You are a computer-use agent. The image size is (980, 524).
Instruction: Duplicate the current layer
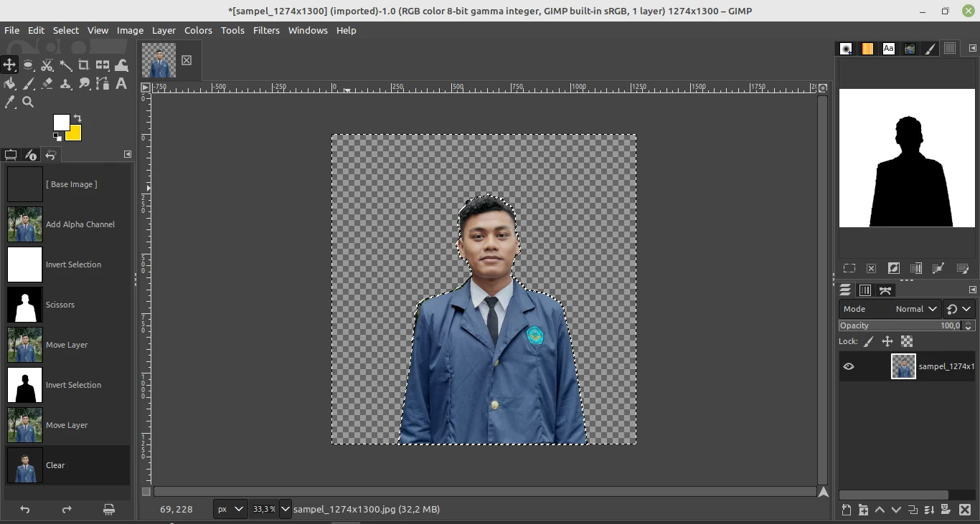913,510
